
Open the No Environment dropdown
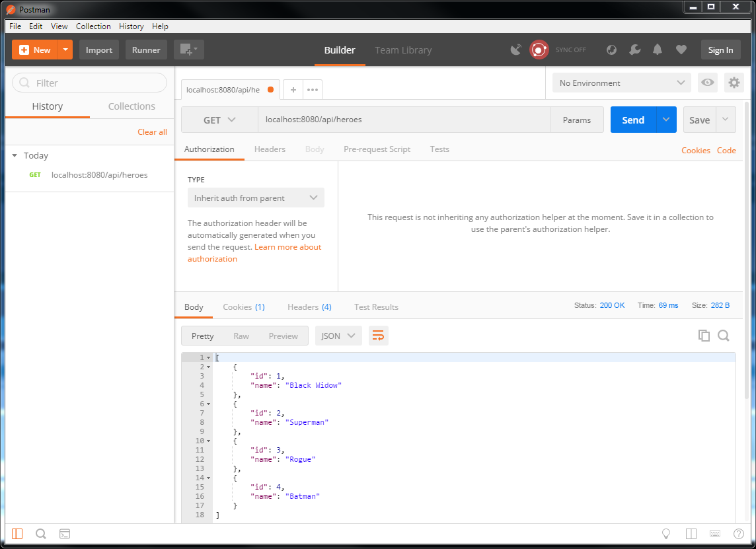click(x=621, y=83)
